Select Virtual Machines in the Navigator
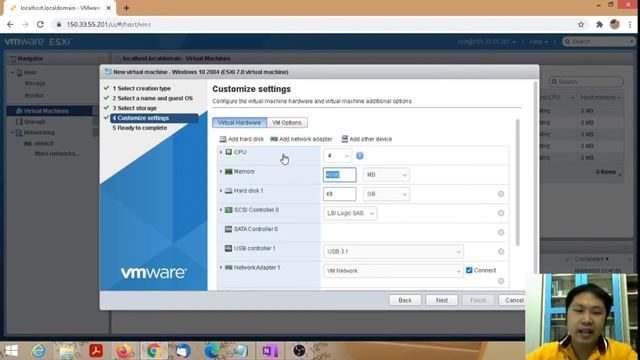Screen dimensions: 640x360 point(49,111)
